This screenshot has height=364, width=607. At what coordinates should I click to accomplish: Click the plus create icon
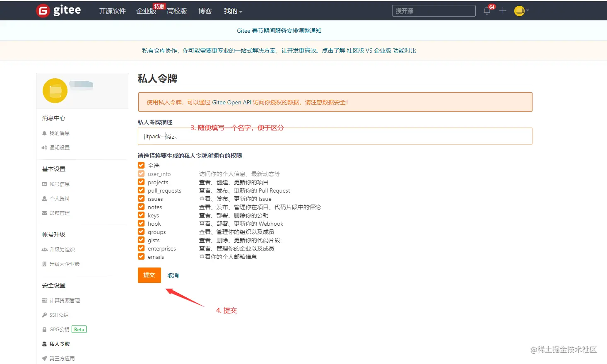tap(503, 11)
